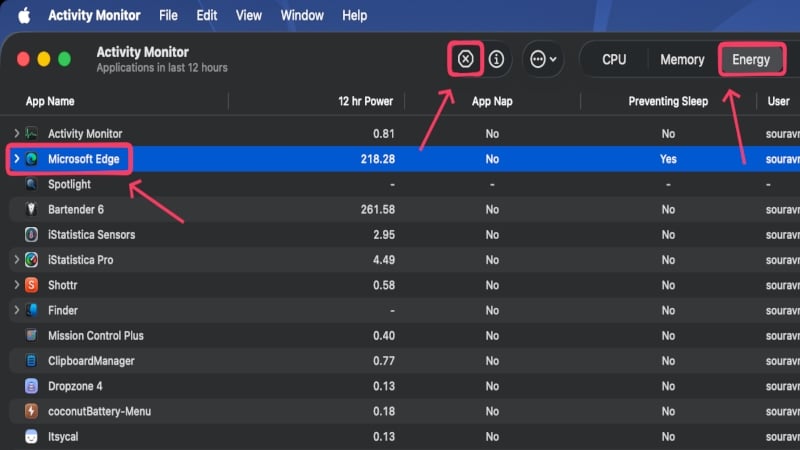Screen dimensions: 800x450
Task: Select the iStatistica Sensors row name
Action: tap(91, 235)
